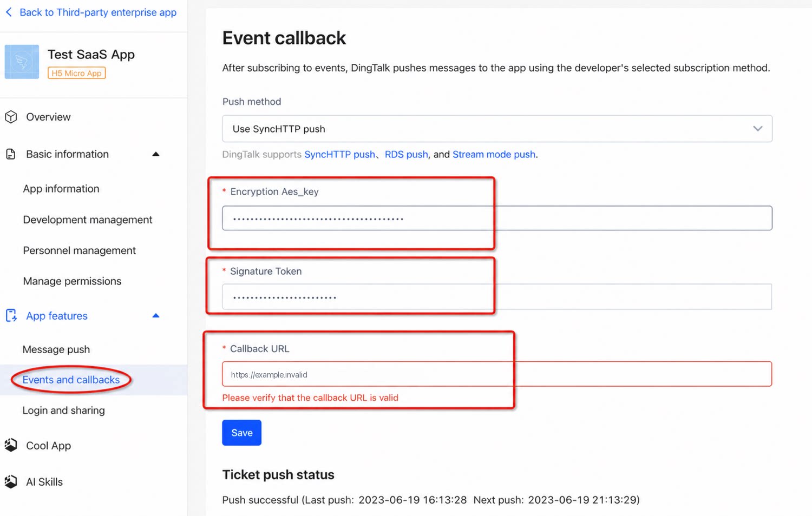This screenshot has width=812, height=516.
Task: Click the back arrow to Third-party enterprise app
Action: coord(9,12)
